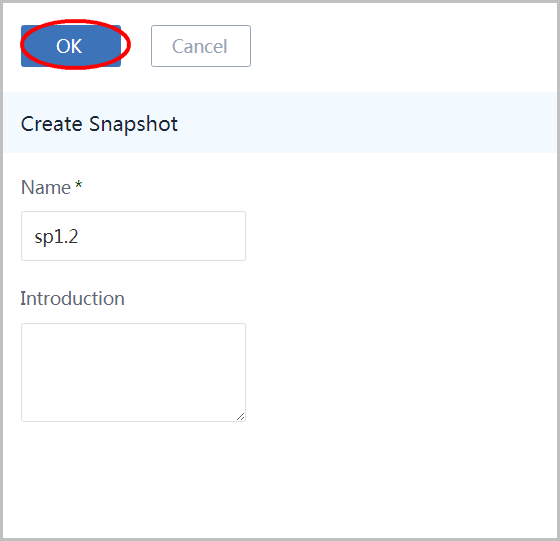Click the outlined Cancel button next to OK
Image resolution: width=560 pixels, height=541 pixels.
coord(201,46)
